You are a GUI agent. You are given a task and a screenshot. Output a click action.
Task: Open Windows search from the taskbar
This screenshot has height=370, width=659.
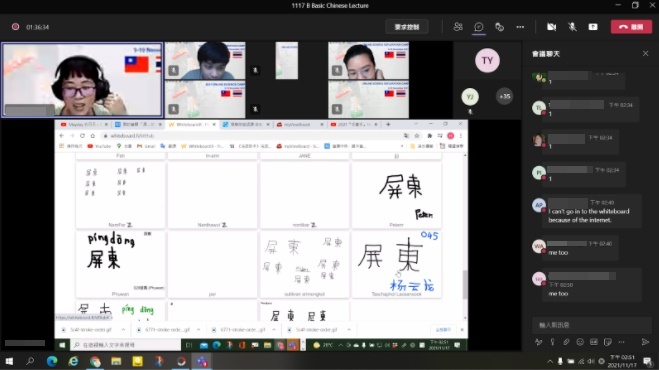pyautogui.click(x=30, y=361)
